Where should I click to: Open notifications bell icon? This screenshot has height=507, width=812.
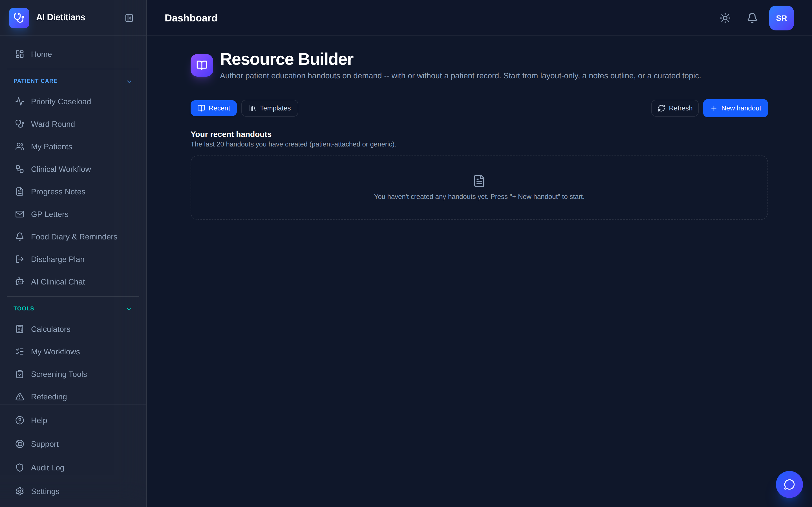(752, 18)
